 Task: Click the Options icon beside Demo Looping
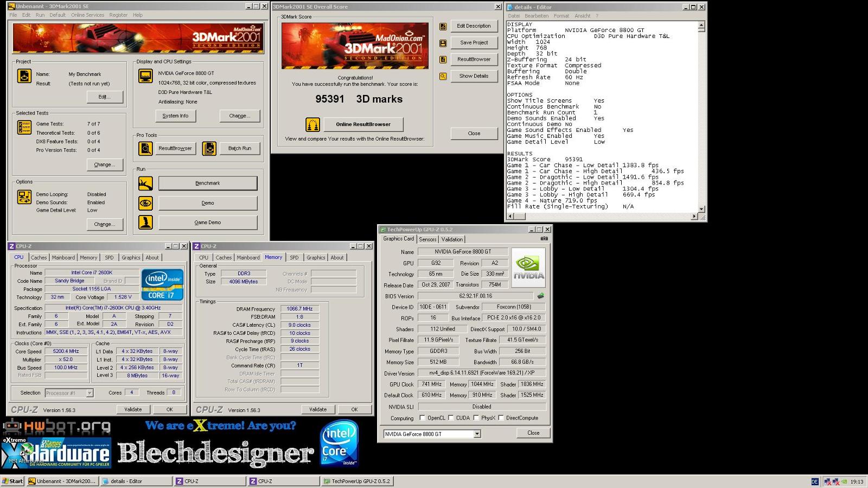24,197
